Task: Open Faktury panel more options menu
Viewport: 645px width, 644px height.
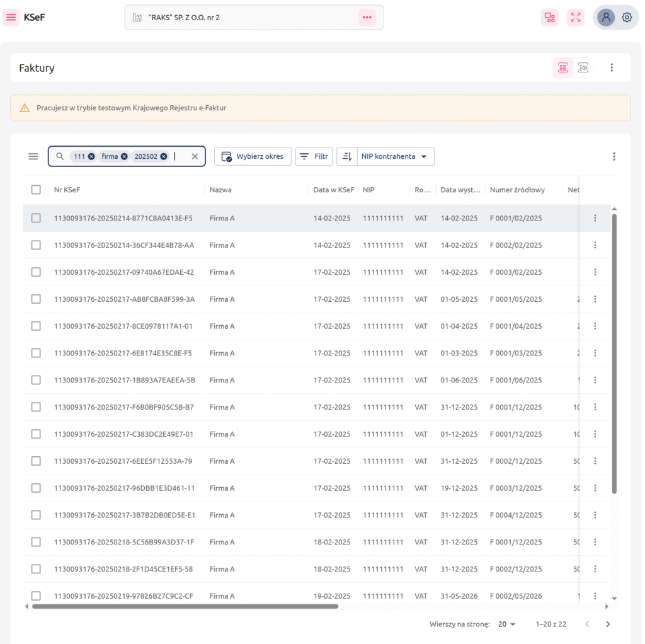Action: pos(611,67)
